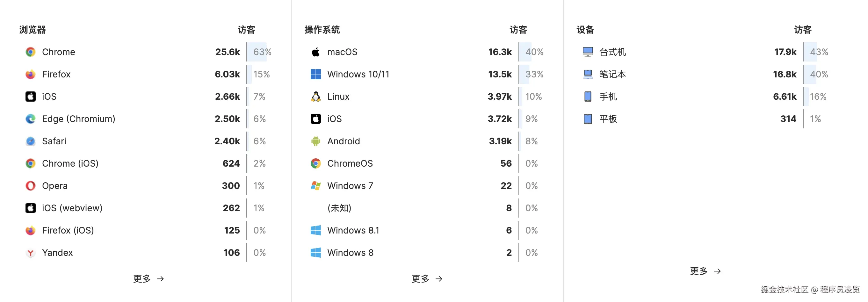Click the Linux penguin icon
Viewport: 868px width, 302px height.
pyautogui.click(x=315, y=97)
